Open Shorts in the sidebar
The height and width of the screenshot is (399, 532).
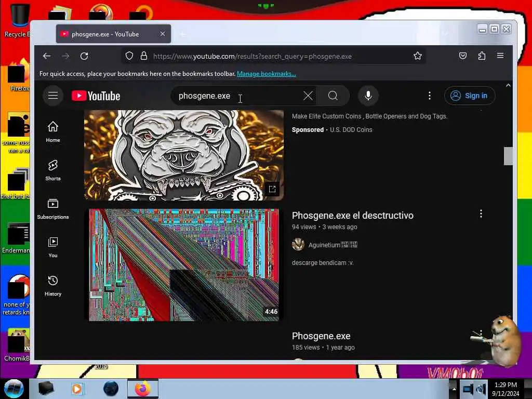click(x=53, y=170)
